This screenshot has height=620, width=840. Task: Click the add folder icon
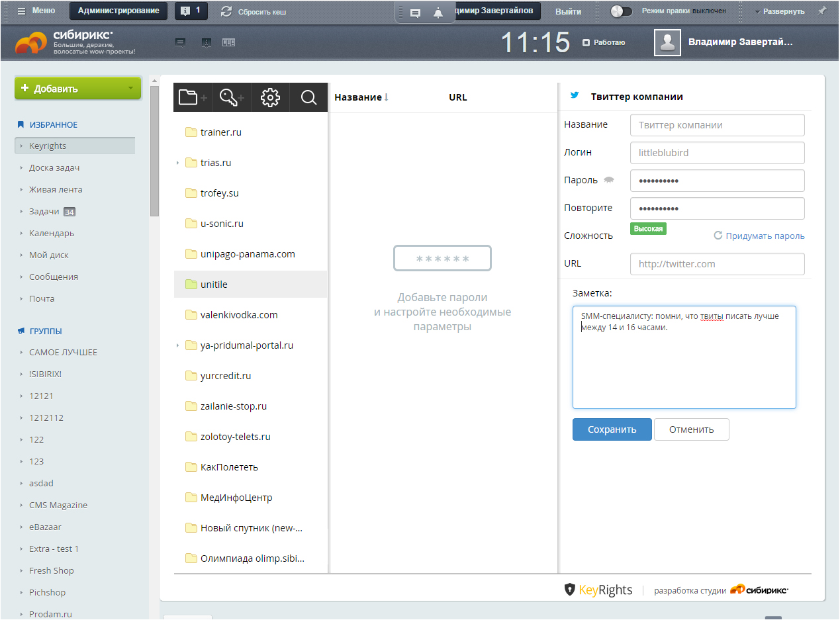coord(193,98)
